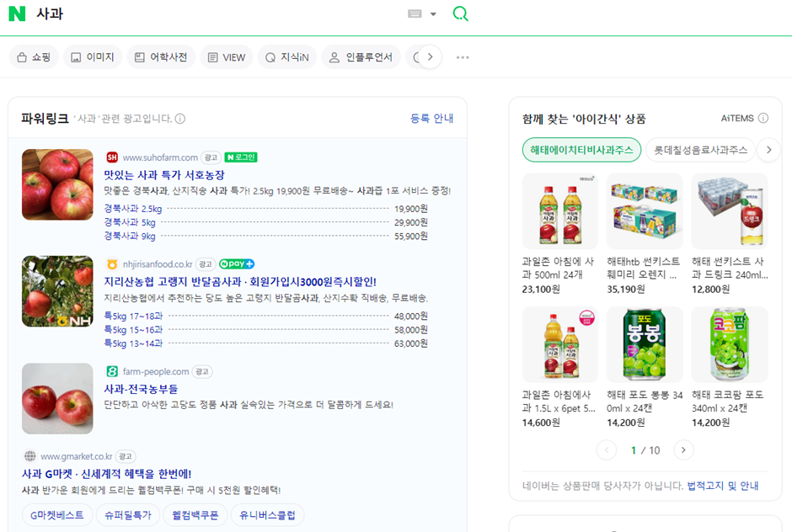
Task: Select the VIEW tab
Action: (227, 57)
